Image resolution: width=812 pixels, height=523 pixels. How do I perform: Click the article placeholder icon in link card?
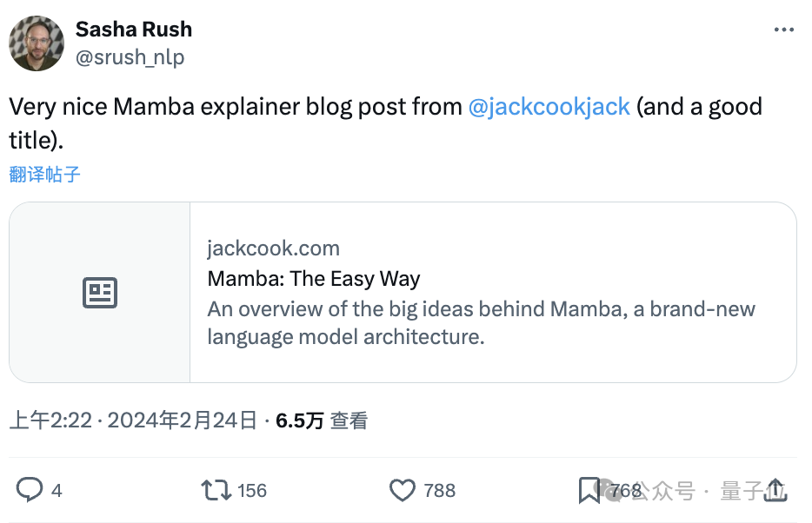[100, 293]
